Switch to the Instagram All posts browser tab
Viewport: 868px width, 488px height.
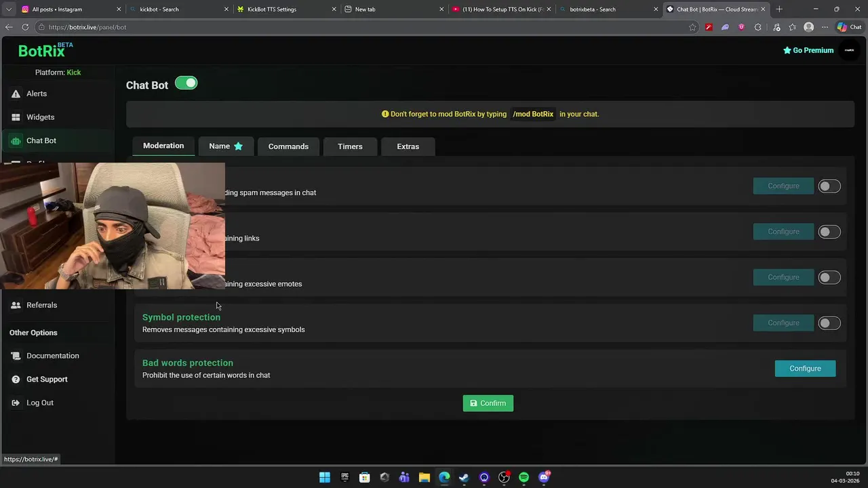[x=71, y=9]
